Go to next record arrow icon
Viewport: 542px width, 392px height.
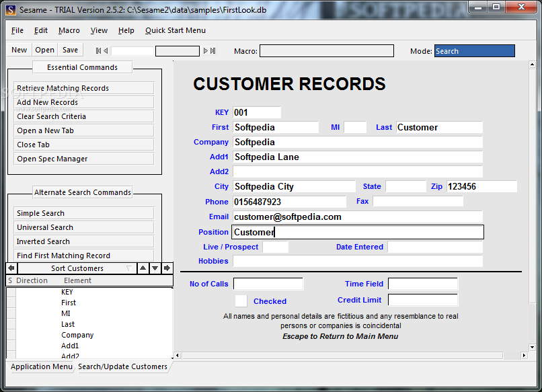click(206, 51)
